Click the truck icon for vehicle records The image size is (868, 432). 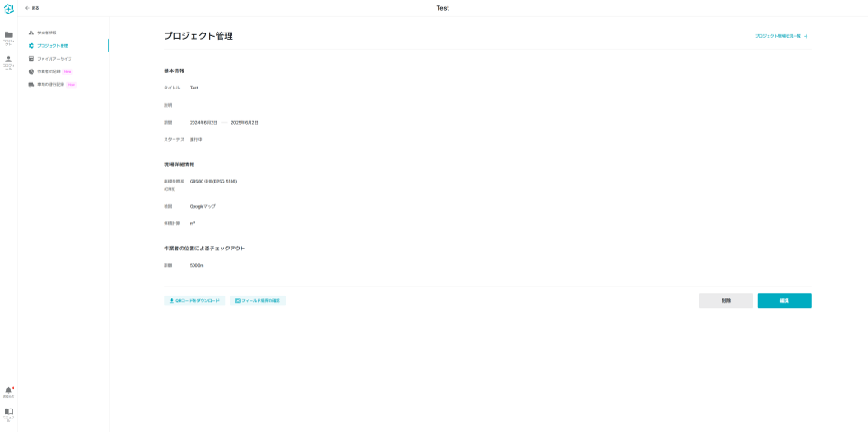point(32,85)
